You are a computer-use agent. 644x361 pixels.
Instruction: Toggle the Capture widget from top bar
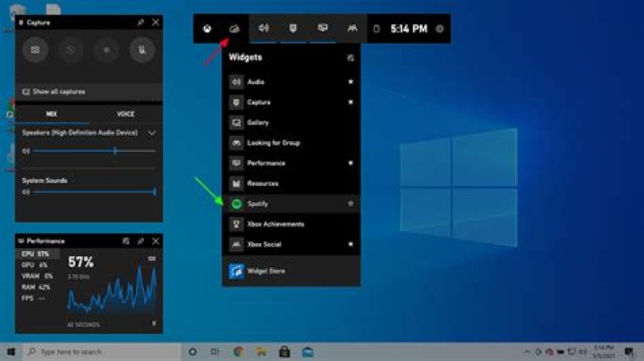tap(292, 29)
